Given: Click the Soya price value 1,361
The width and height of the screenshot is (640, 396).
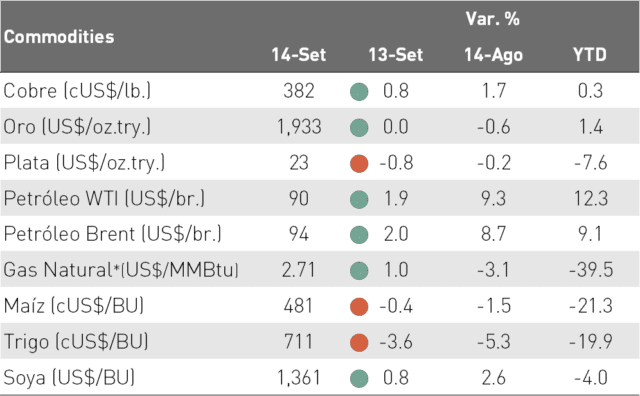Looking at the screenshot, I should (x=299, y=378).
